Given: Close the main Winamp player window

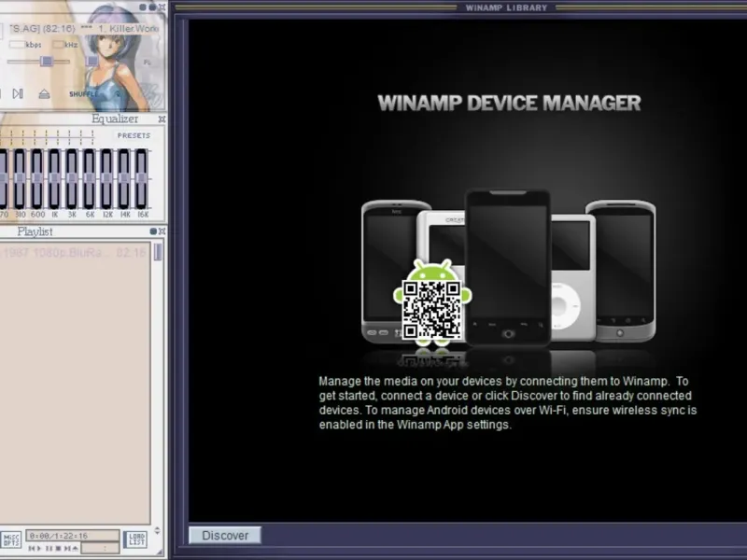Looking at the screenshot, I should (x=162, y=7).
